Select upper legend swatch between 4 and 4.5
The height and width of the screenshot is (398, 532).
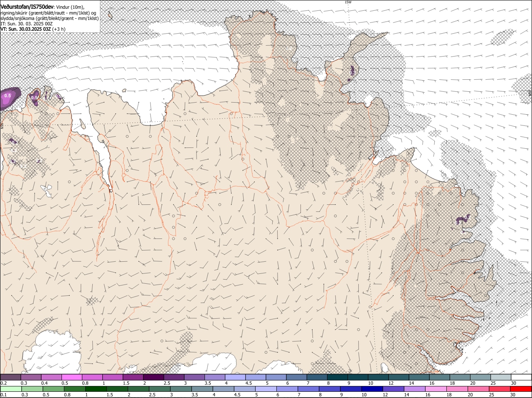point(235,377)
